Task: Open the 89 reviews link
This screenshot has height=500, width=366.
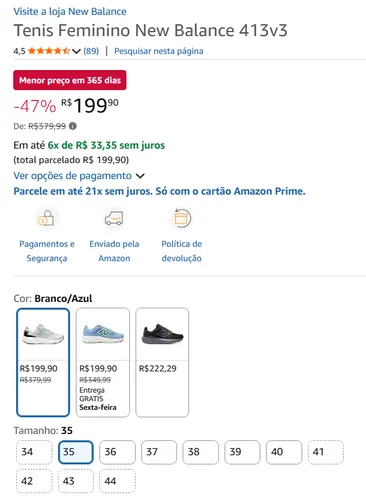Action: point(91,51)
